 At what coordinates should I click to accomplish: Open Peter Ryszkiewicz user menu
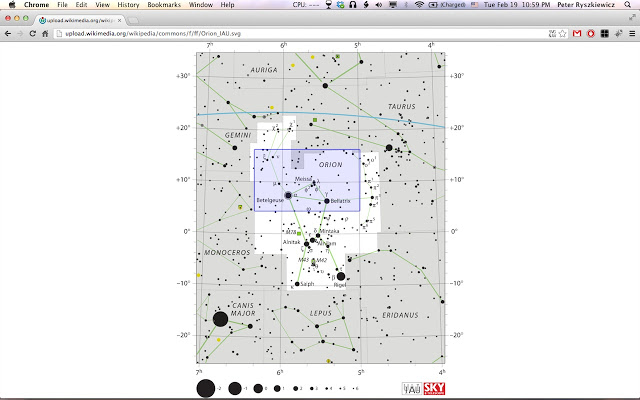pyautogui.click(x=586, y=4)
